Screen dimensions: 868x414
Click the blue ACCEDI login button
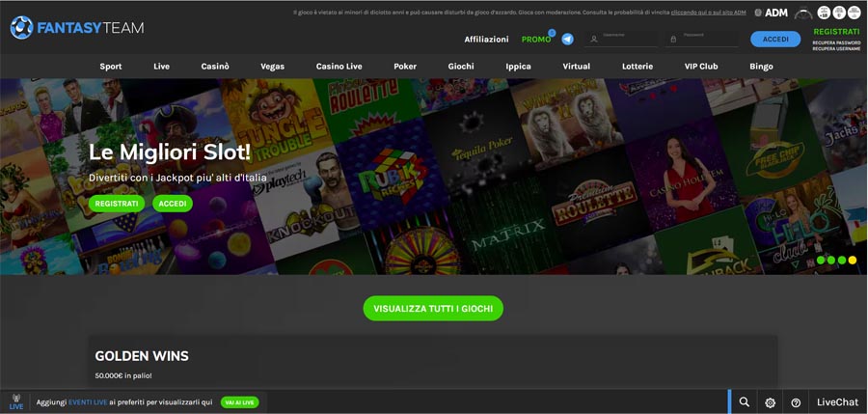point(775,40)
